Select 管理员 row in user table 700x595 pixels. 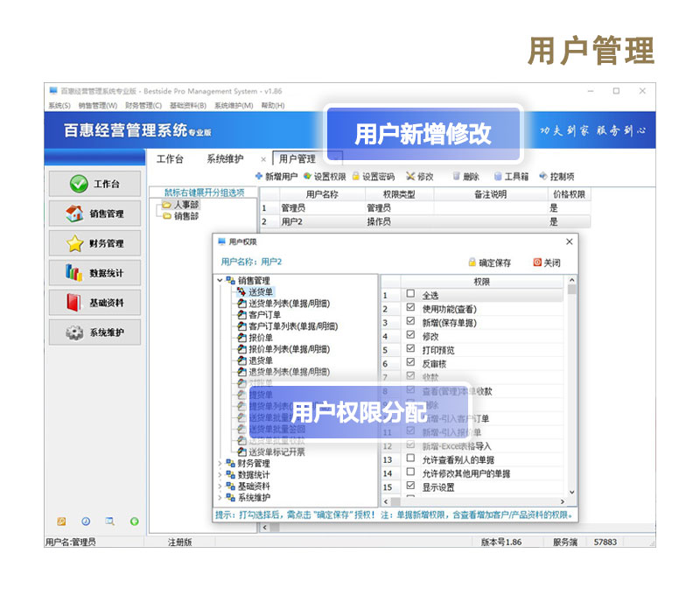425,208
